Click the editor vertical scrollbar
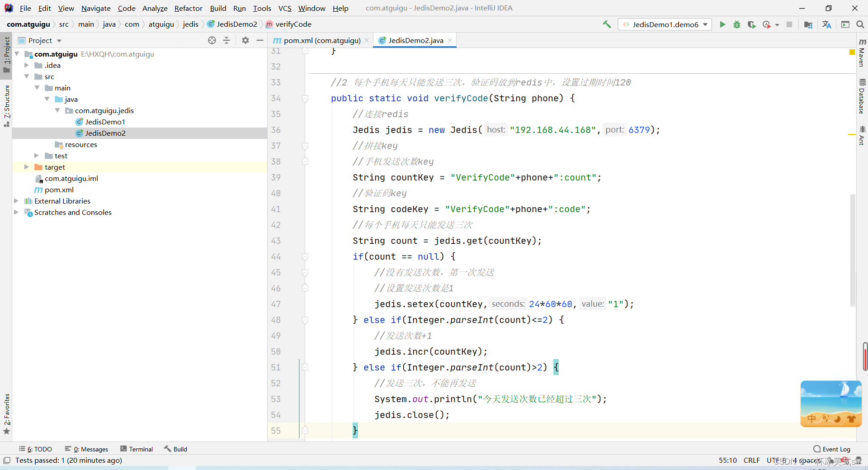Image resolution: width=868 pixels, height=470 pixels. pos(853,250)
